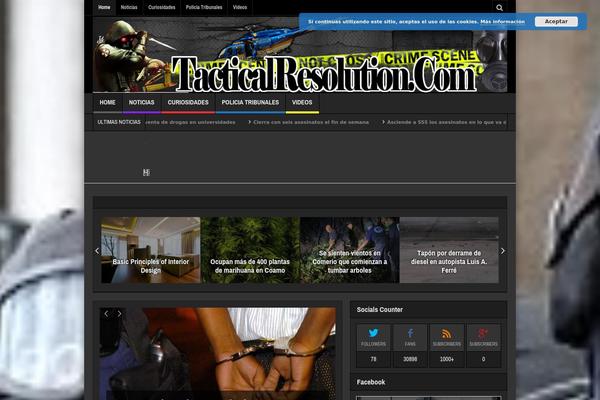Open CURIOSIDADES tab in main navigation

click(188, 103)
